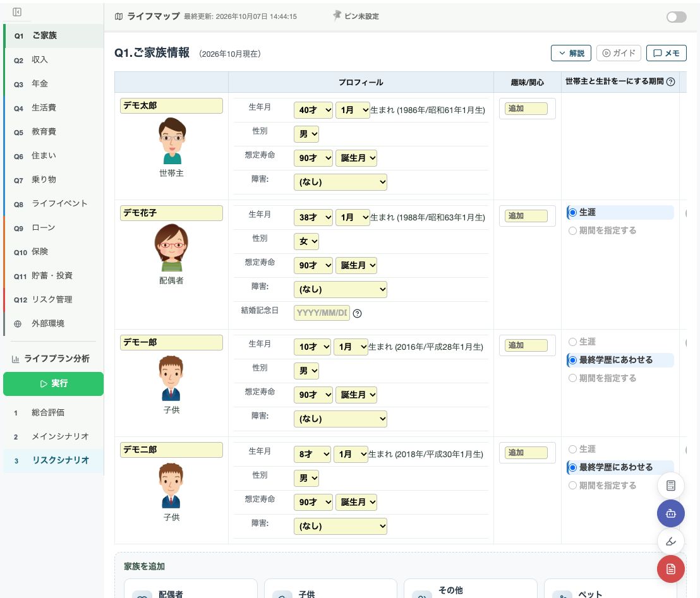Select 生涯 radio for デモ花子
The width and height of the screenshot is (700, 598).
pyautogui.click(x=572, y=212)
